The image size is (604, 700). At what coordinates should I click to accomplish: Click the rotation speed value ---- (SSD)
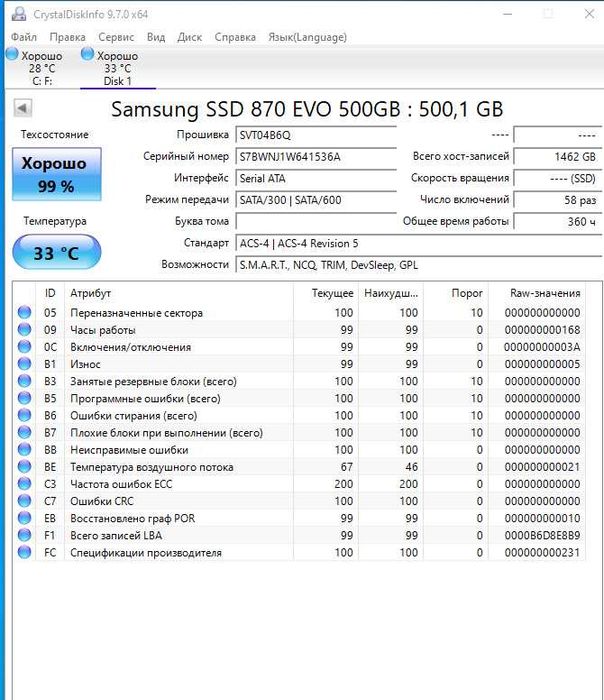[x=557, y=178]
